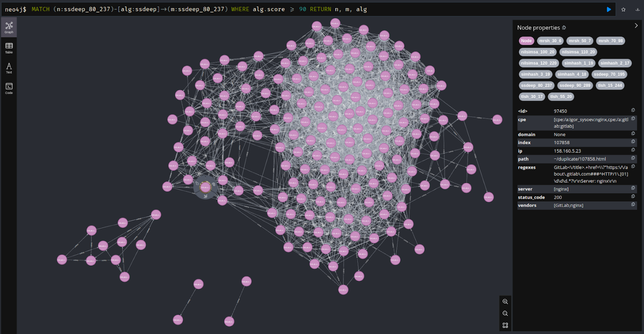The width and height of the screenshot is (644, 334).
Task: Click the pink Node label swatch
Action: pyautogui.click(x=526, y=41)
